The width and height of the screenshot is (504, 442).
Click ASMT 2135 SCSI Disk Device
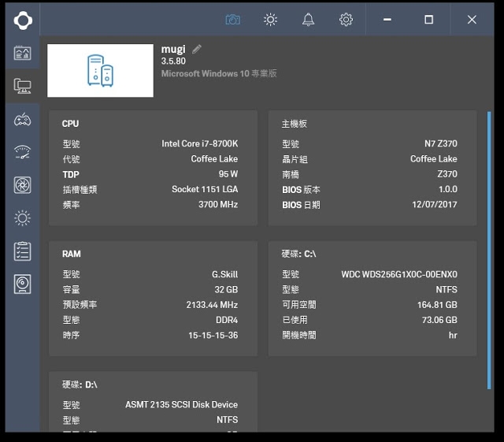tap(182, 405)
